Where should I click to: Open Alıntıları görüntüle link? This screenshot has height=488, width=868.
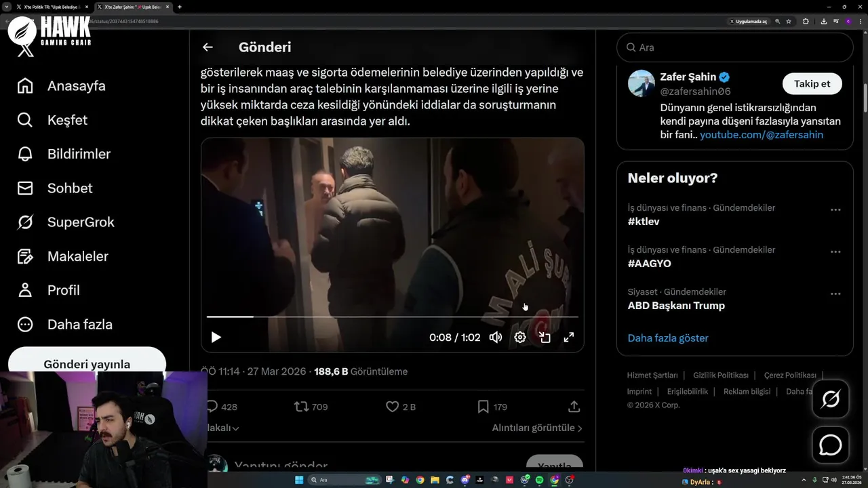coord(537,428)
